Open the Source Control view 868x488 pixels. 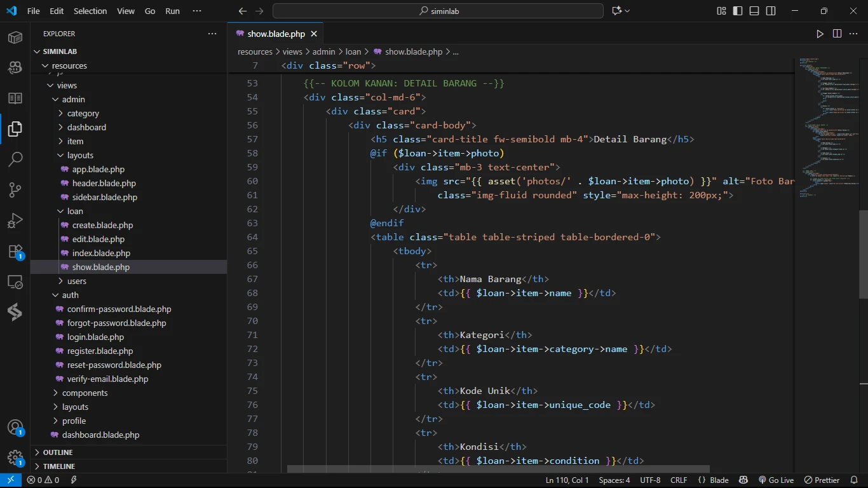click(15, 189)
